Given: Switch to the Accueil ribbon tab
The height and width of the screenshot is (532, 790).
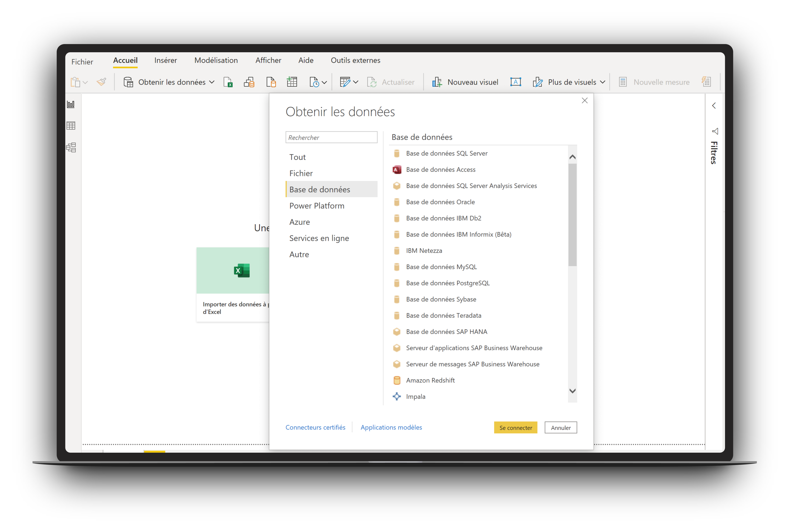Looking at the screenshot, I should 125,60.
